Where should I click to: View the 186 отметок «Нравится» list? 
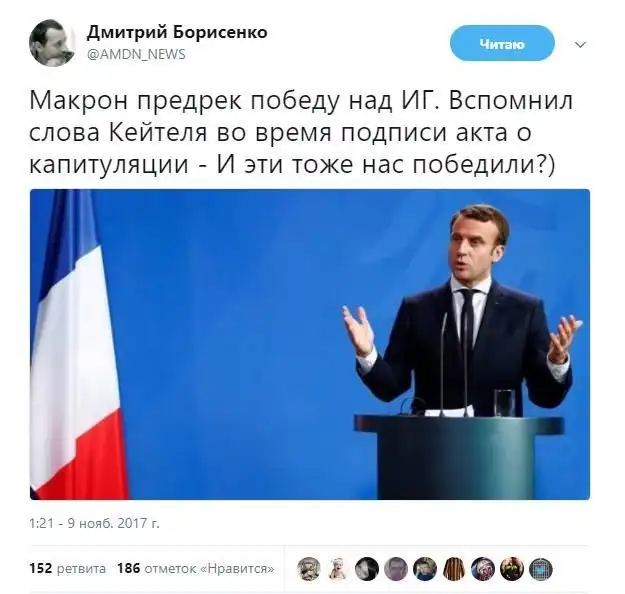[x=195, y=568]
